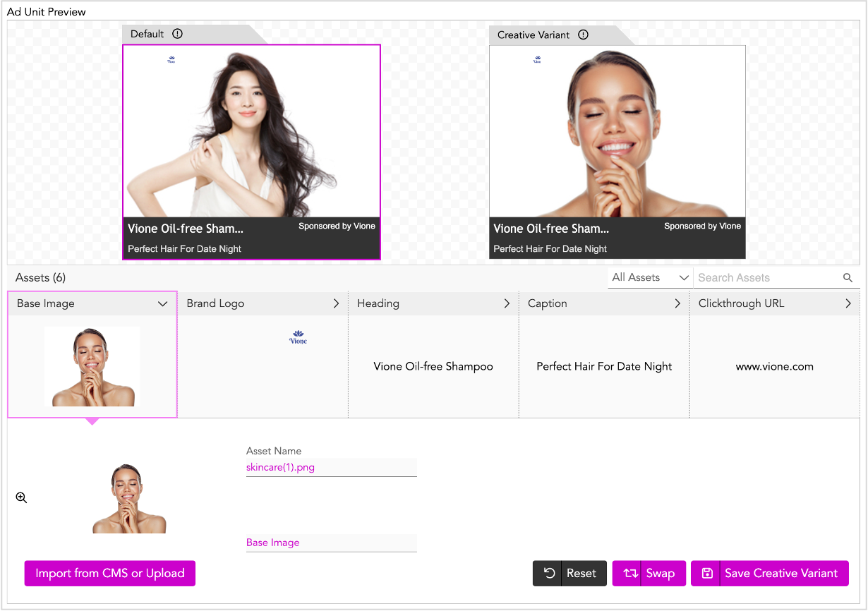Click the caption text in Creative Variant footer
868x611 pixels.
[x=550, y=249]
